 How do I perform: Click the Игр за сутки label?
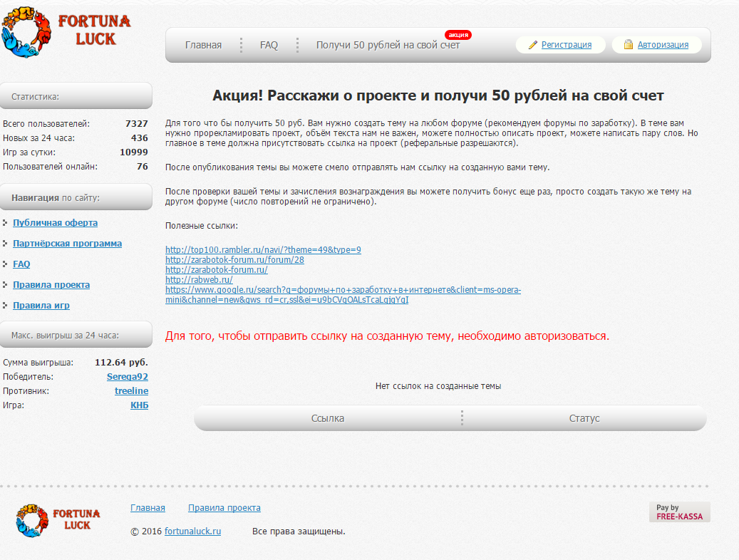click(x=29, y=152)
